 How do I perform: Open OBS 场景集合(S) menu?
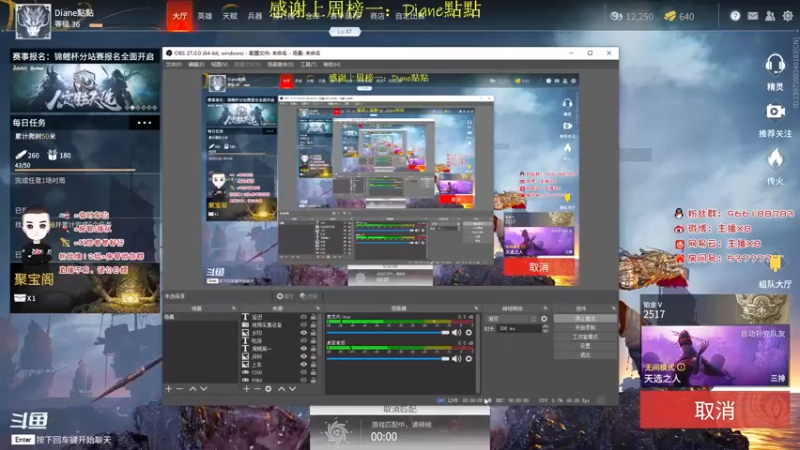click(281, 65)
